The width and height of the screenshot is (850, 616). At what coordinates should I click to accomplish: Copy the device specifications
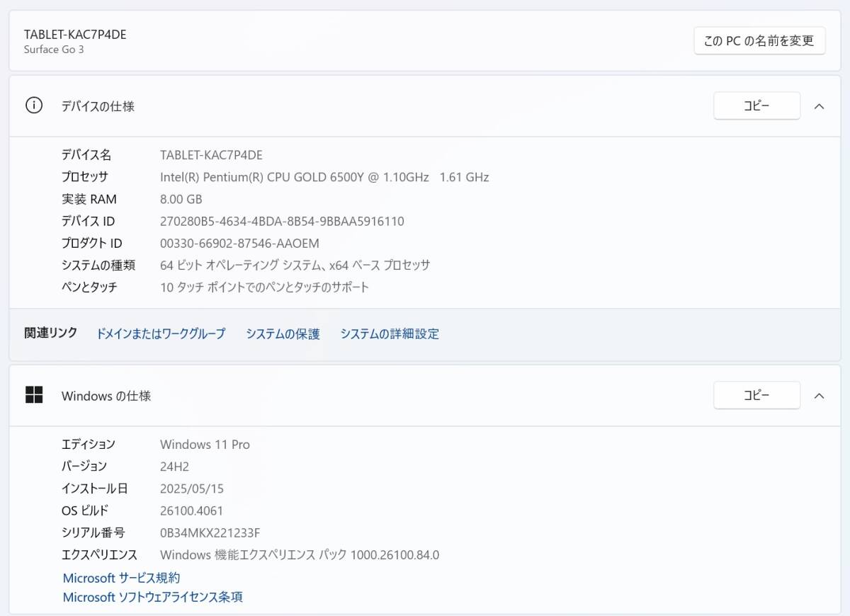(756, 106)
